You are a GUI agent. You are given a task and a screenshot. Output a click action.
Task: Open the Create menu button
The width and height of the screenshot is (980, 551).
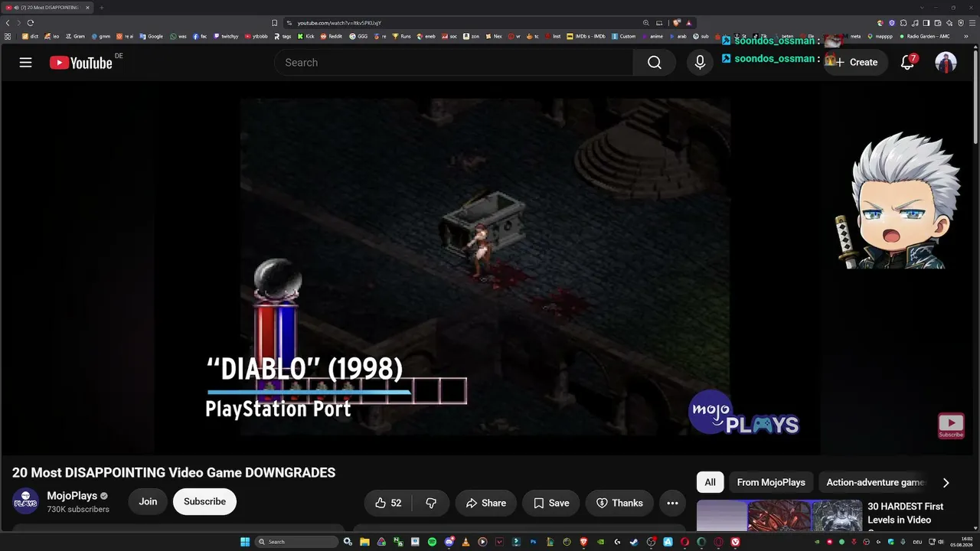[856, 63]
